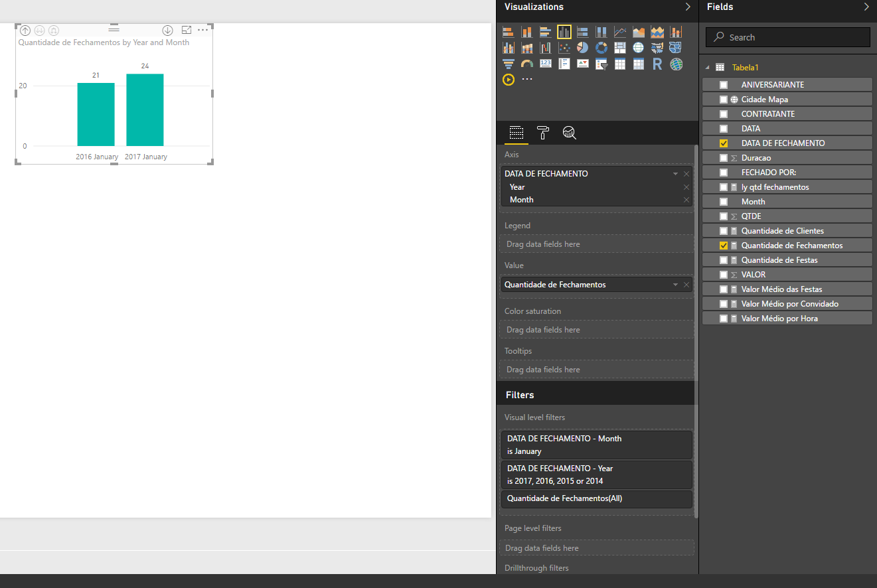
Task: Pick the scatter chart visualization
Action: coord(564,48)
